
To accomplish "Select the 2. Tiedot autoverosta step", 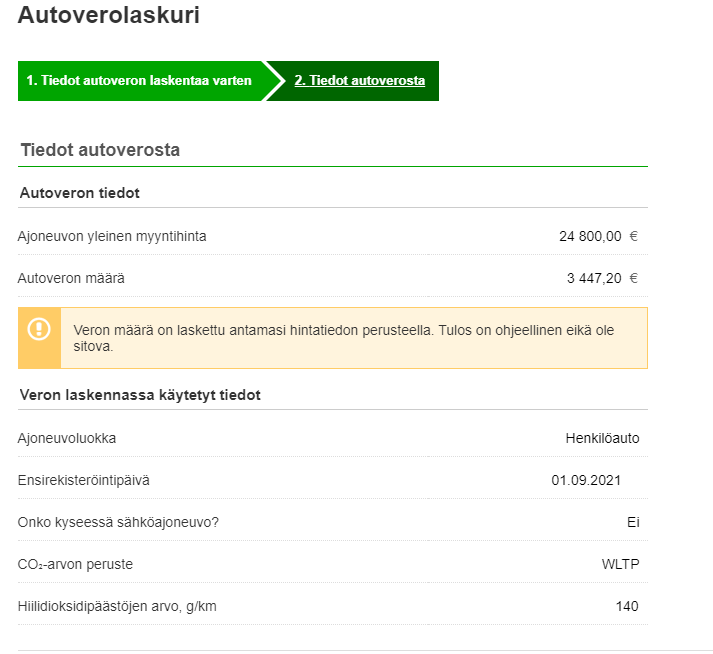I will pyautogui.click(x=359, y=81).
